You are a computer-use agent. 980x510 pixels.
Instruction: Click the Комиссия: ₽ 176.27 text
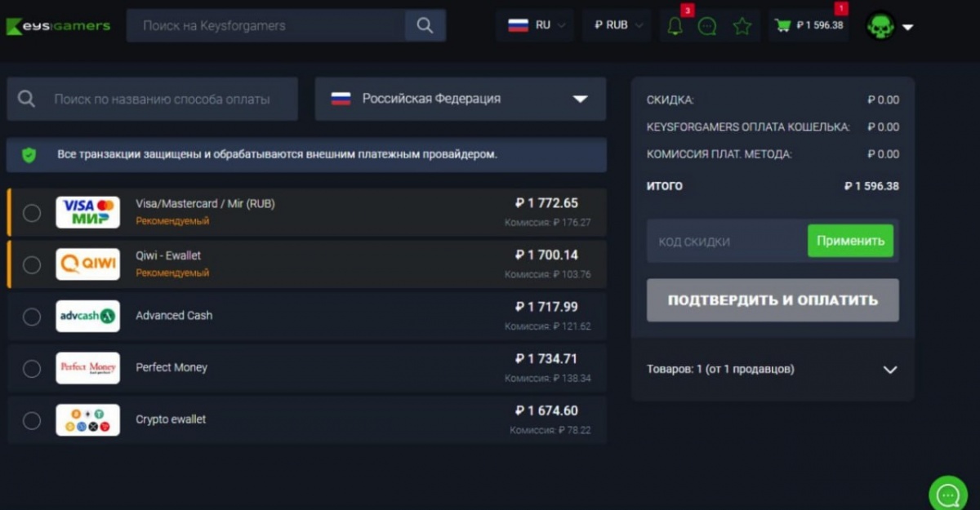point(547,222)
